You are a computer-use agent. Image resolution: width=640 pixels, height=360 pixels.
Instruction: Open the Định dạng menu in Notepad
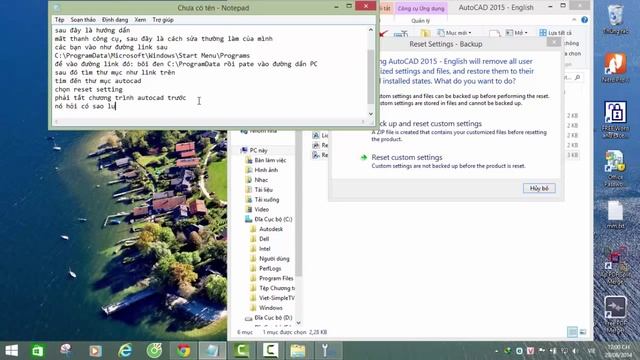(x=115, y=20)
